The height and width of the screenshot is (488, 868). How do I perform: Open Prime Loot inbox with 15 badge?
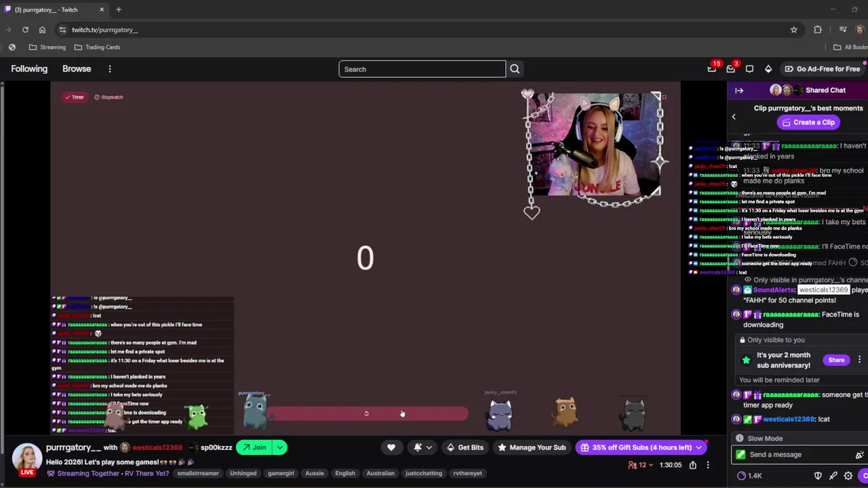pos(711,69)
